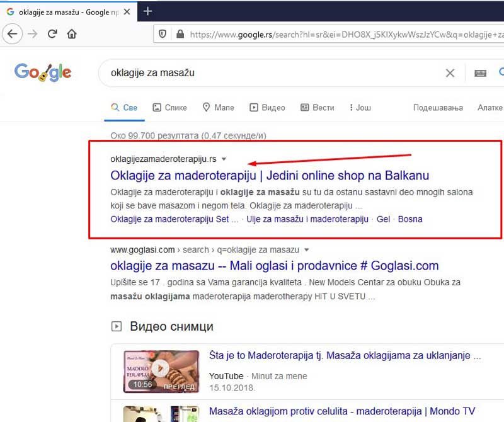The image size is (504, 422).
Task: Click the Видео снимци play-box icon
Action: [116, 326]
